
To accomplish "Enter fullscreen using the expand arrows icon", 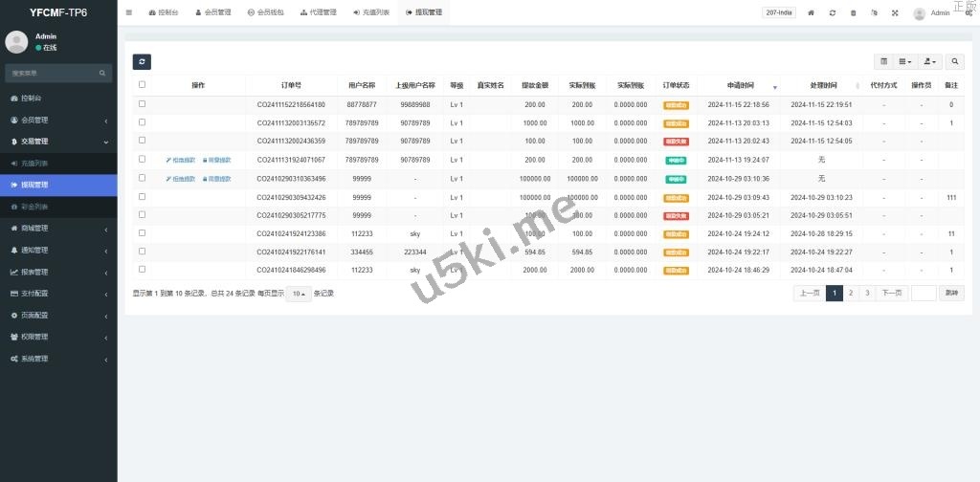I will coord(895,13).
